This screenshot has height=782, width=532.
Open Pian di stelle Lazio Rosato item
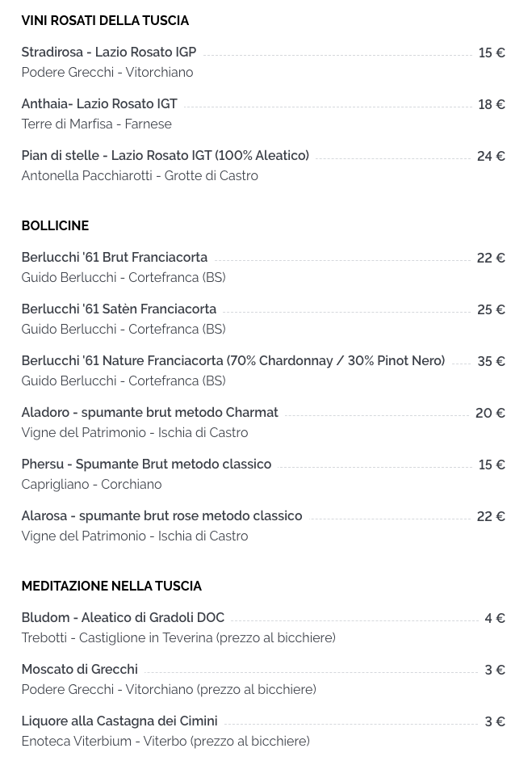coord(165,156)
